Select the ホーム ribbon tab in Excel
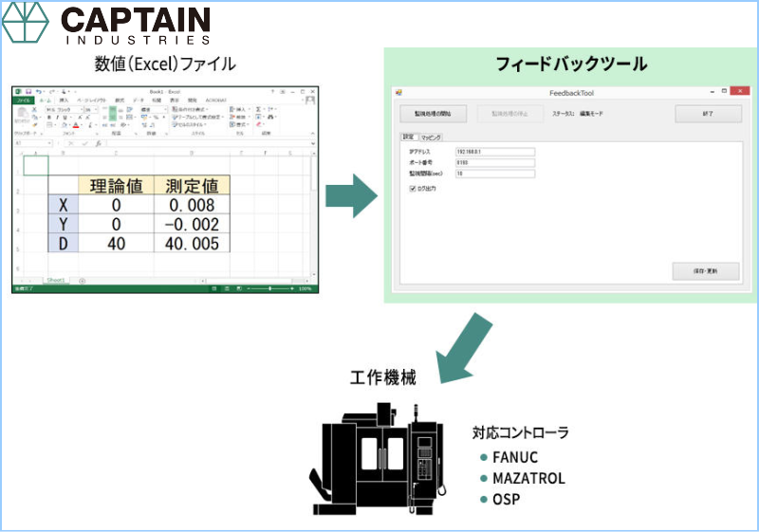Viewport: 759px width, 532px height. tap(45, 101)
